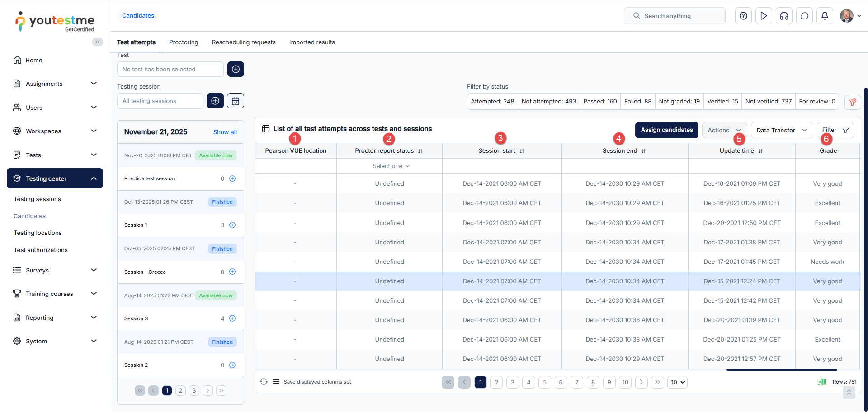Clear filters with red funnel icon
This screenshot has height=412, width=868.
pyautogui.click(x=852, y=102)
